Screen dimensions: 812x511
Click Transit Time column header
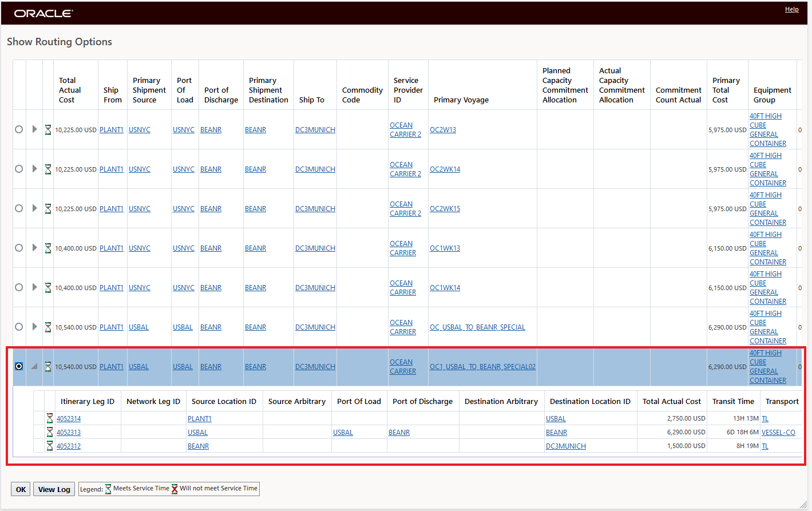click(733, 401)
